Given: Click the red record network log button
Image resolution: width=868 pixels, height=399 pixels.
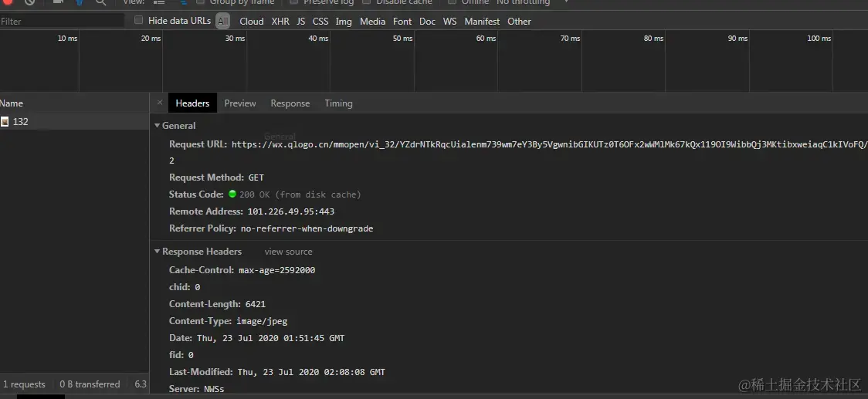Looking at the screenshot, I should point(7,2).
